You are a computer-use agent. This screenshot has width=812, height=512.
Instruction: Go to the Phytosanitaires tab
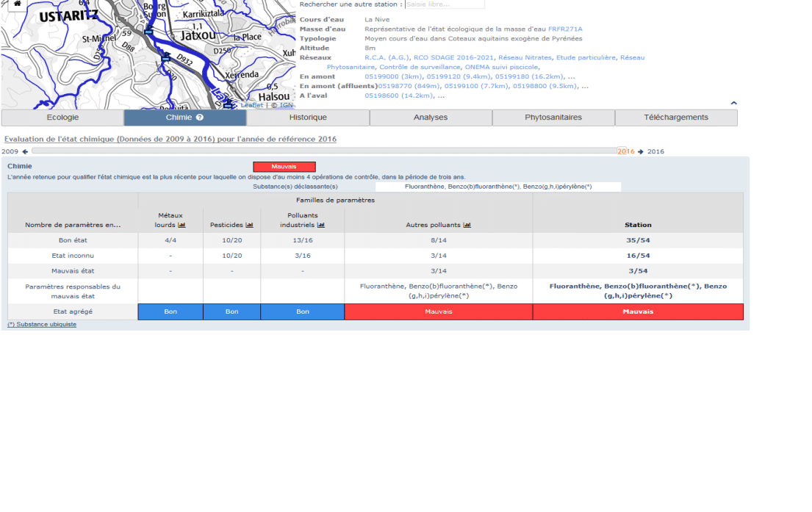pos(553,118)
